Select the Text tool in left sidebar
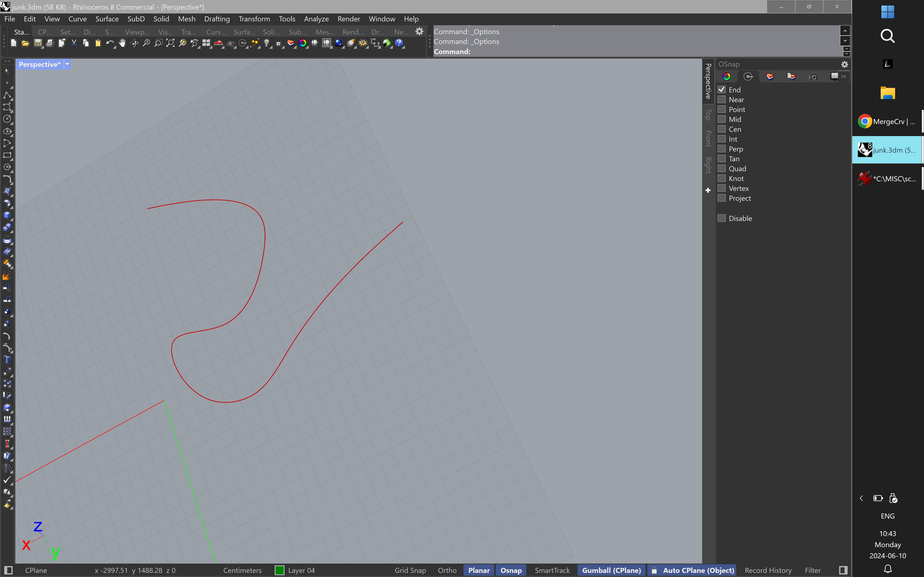924x577 pixels. point(7,360)
